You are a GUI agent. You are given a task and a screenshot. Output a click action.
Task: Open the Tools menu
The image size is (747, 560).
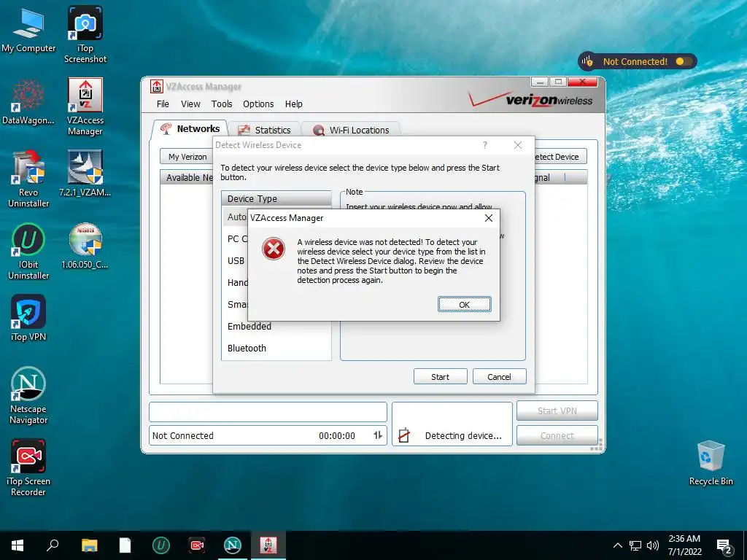point(222,104)
